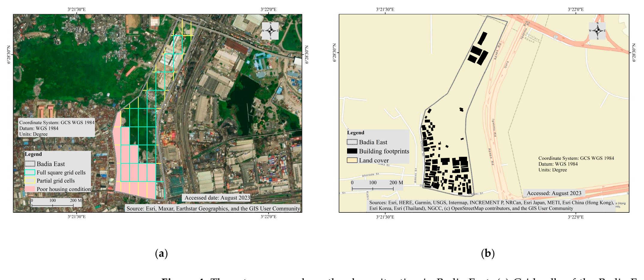Click the north arrow on the satellite map
The width and height of the screenshot is (644, 280).
[271, 30]
